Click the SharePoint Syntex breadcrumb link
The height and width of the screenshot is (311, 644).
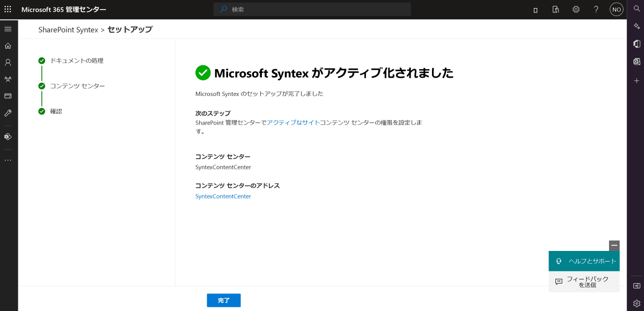tap(68, 30)
